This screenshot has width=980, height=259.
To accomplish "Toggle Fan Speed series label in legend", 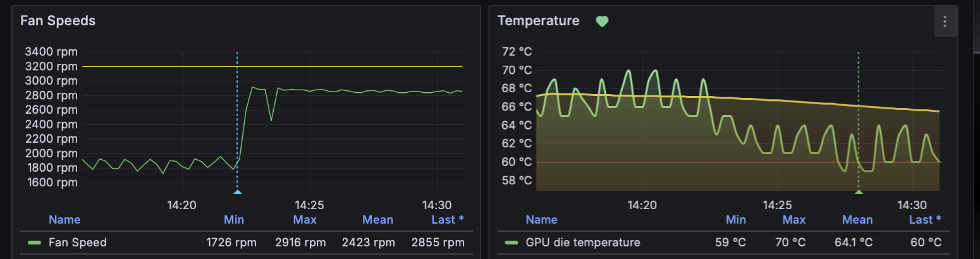I will (x=77, y=243).
